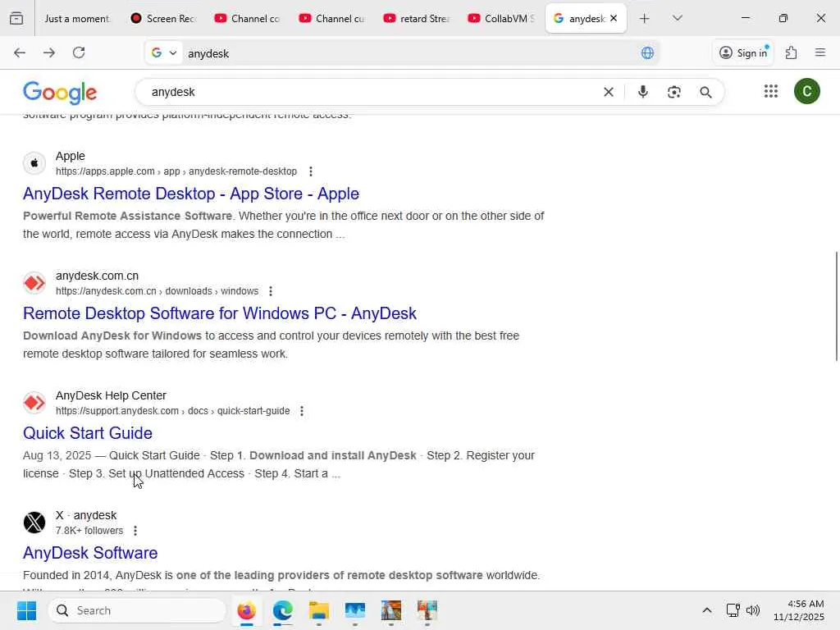Image resolution: width=840 pixels, height=630 pixels.
Task: Switch to the Just a moment tab
Action: (x=78, y=18)
